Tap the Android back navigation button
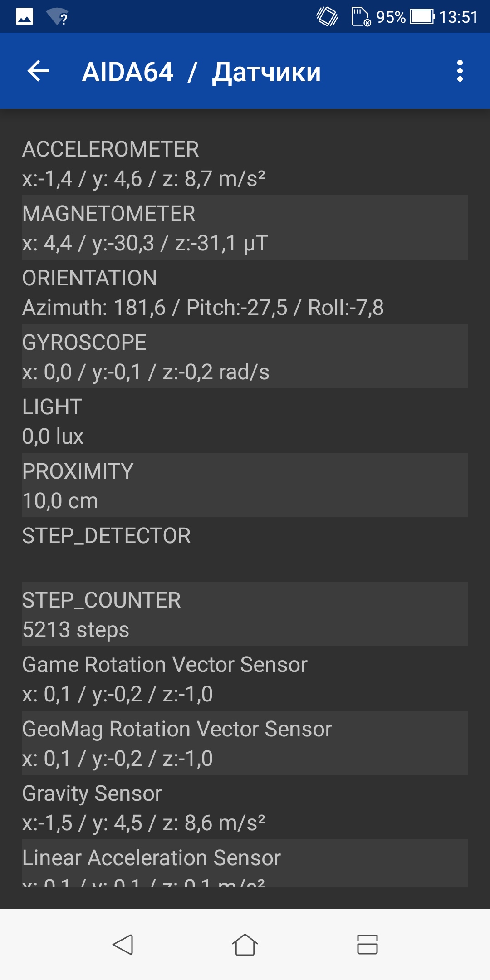 coord(122,945)
